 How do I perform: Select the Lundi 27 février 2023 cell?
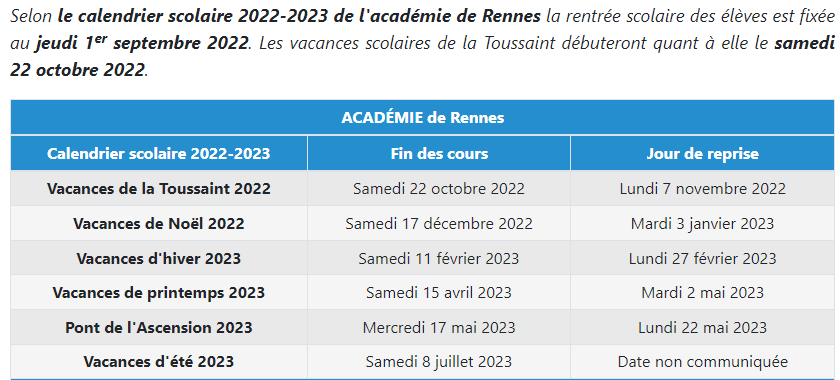(x=702, y=258)
